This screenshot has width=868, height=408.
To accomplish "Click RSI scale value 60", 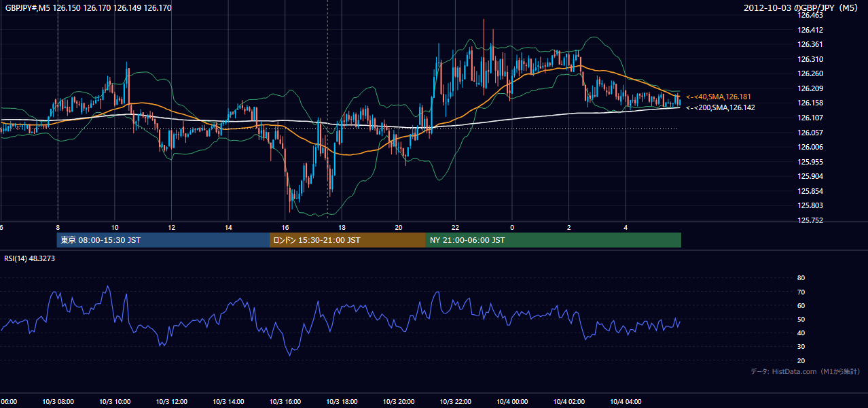I will pyautogui.click(x=801, y=305).
